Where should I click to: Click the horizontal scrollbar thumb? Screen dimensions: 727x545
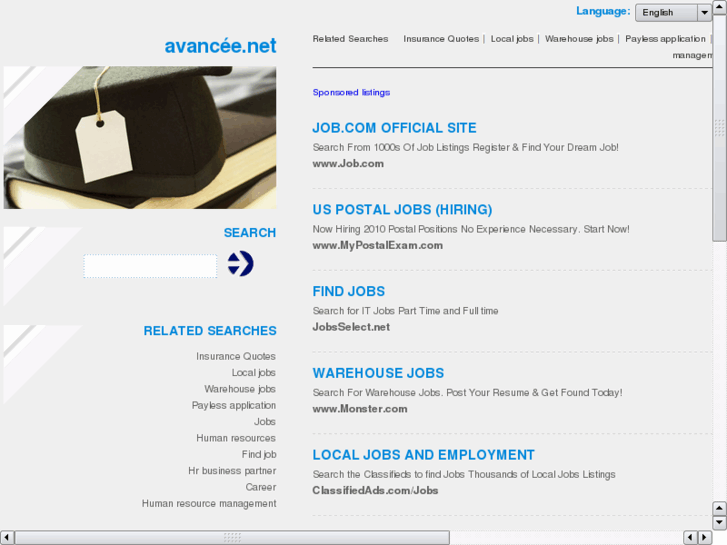[232, 537]
